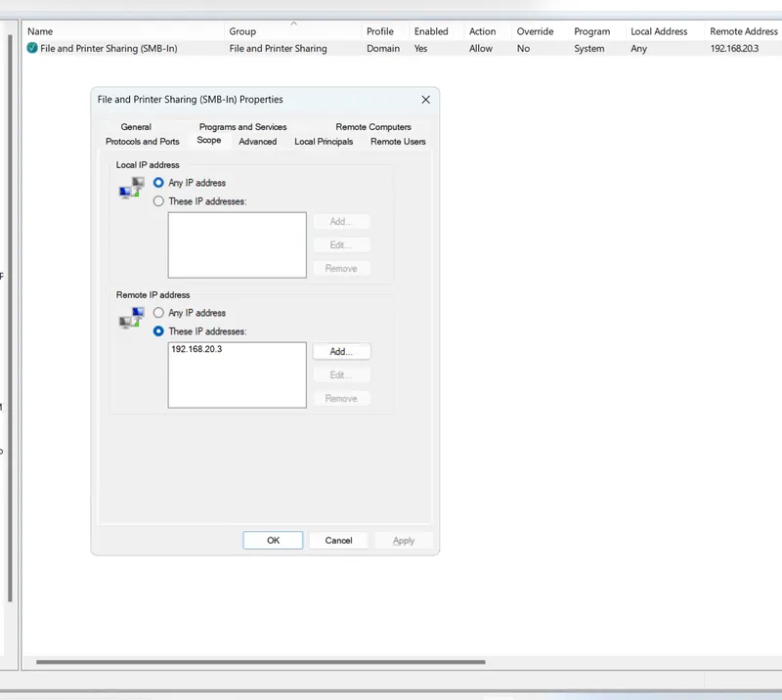Click the System program cell
Viewport: 782px width, 700px height.
(589, 49)
